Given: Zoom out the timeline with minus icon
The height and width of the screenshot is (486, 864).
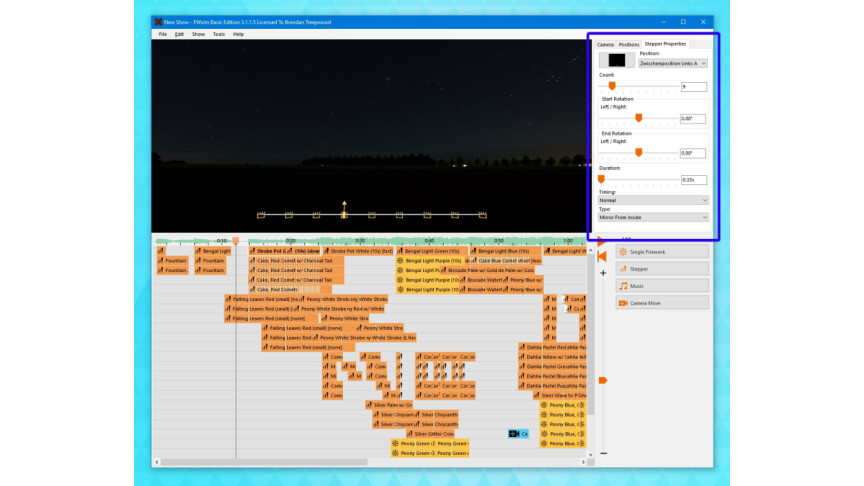Looking at the screenshot, I should click(603, 453).
